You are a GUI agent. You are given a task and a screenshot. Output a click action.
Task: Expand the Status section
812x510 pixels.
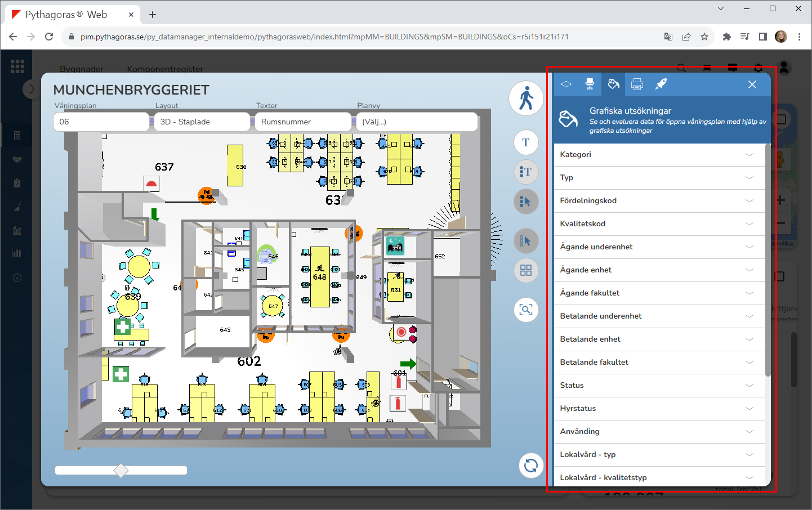(659, 386)
